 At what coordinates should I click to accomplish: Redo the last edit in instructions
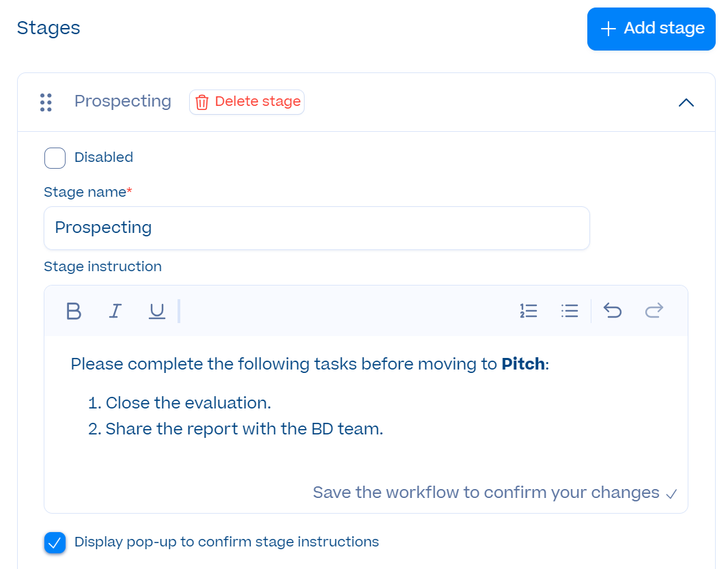coord(654,310)
